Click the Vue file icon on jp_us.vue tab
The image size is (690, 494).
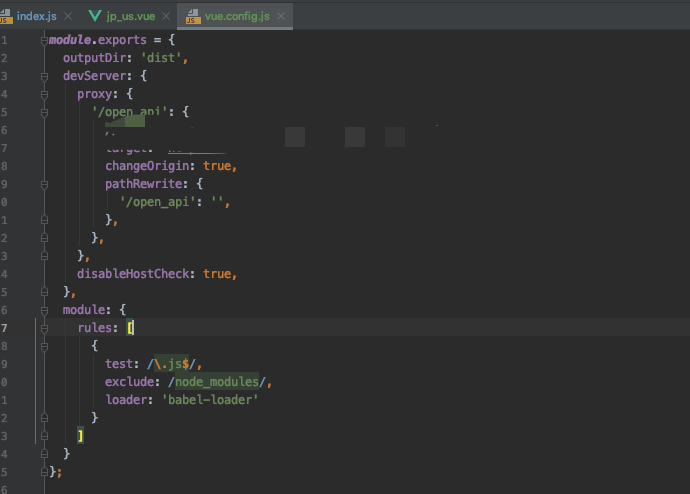pyautogui.click(x=95, y=16)
